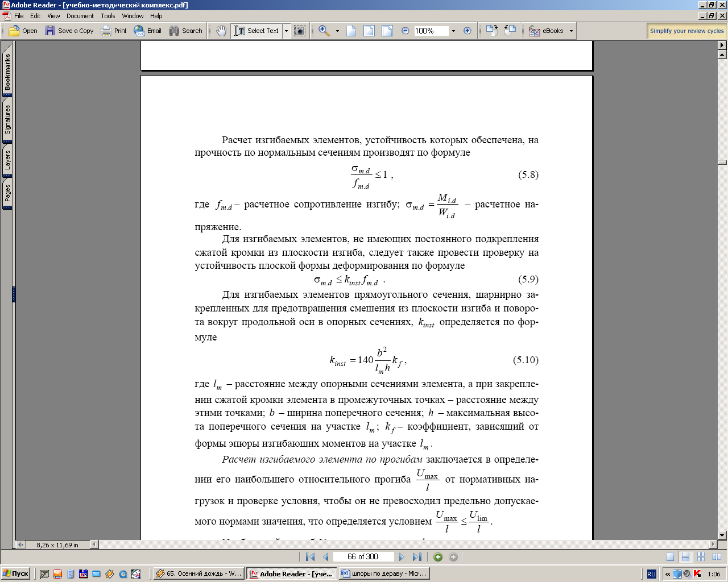Click the 100% zoom percentage field
Image resolution: width=728 pixels, height=582 pixels.
click(431, 31)
